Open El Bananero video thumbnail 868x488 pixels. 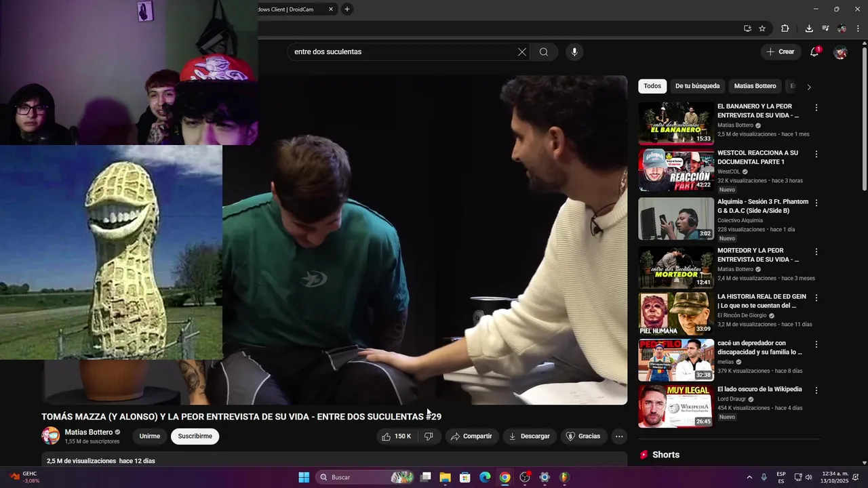coord(676,123)
